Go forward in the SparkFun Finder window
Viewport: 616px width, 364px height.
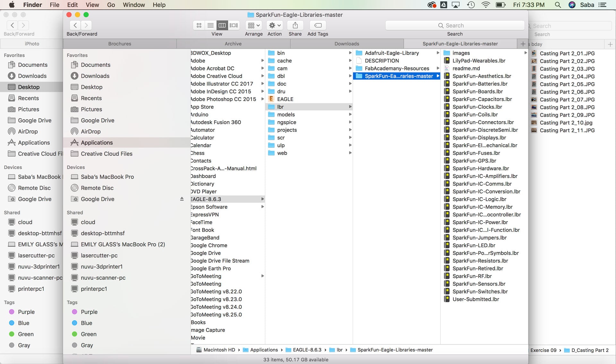[86, 25]
